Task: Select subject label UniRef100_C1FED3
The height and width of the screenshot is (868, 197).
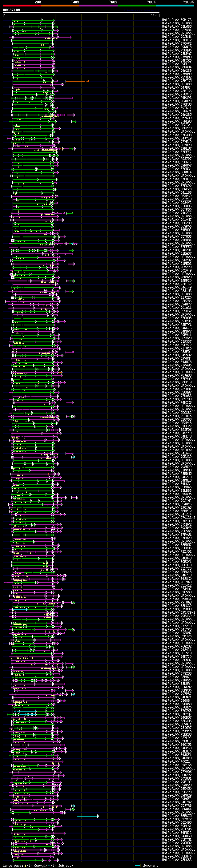Action: click(x=177, y=264)
